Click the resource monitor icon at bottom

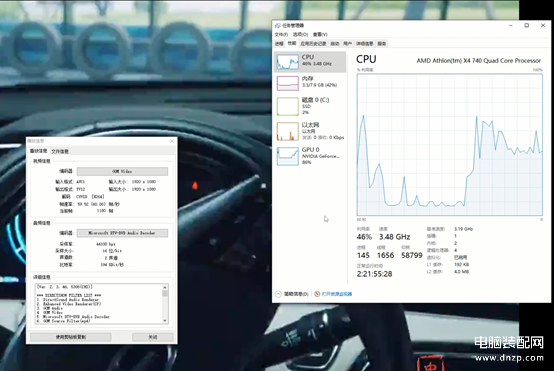coord(317,294)
